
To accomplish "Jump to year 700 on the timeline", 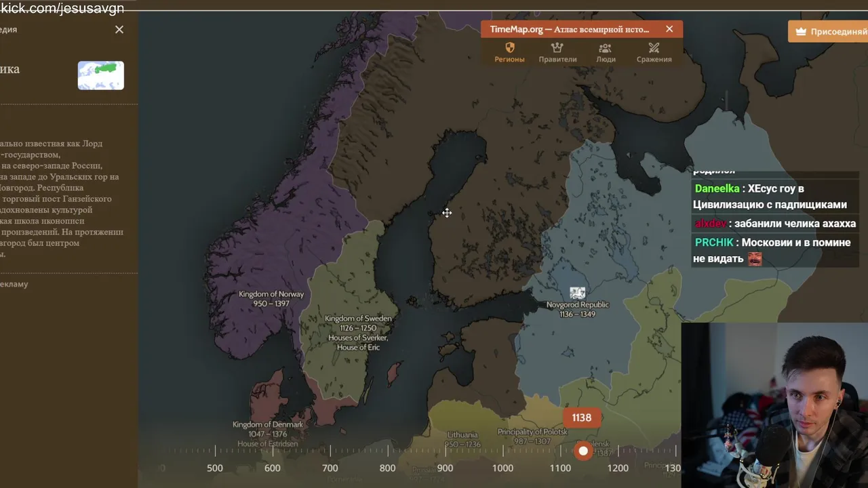I will [330, 468].
